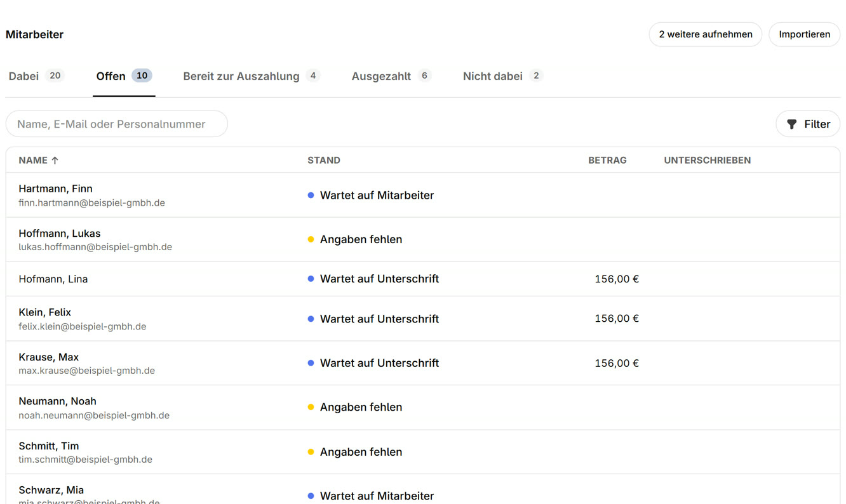Go to the Ausgezahlt tab
This screenshot has height=504, width=846.
[391, 76]
